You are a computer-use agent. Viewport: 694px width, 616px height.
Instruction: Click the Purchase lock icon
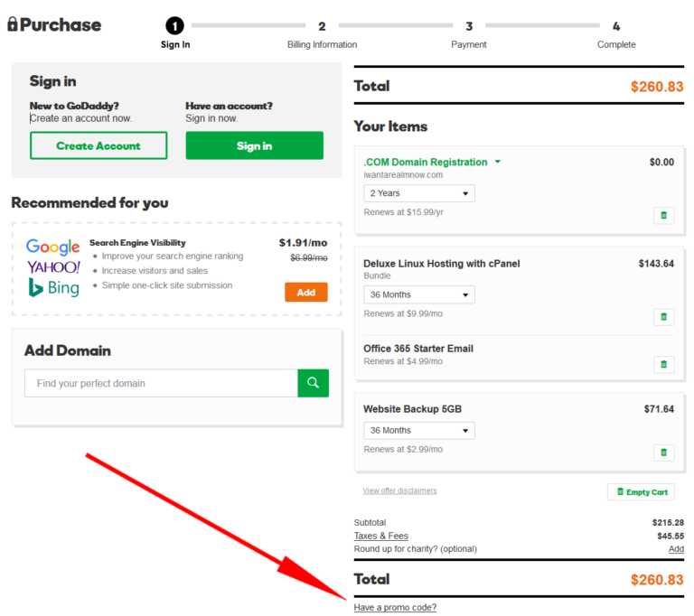tap(12, 24)
